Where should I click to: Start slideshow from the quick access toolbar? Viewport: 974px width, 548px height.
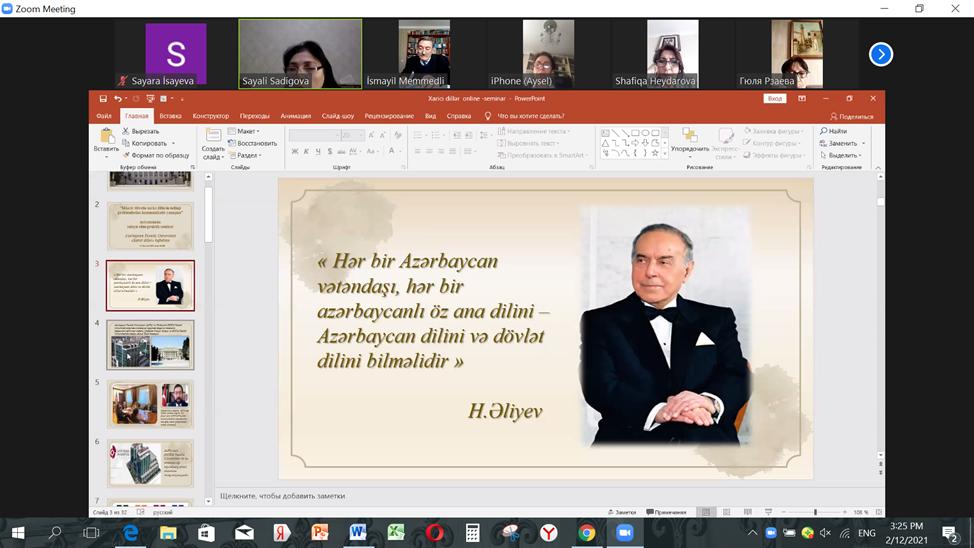coord(150,99)
